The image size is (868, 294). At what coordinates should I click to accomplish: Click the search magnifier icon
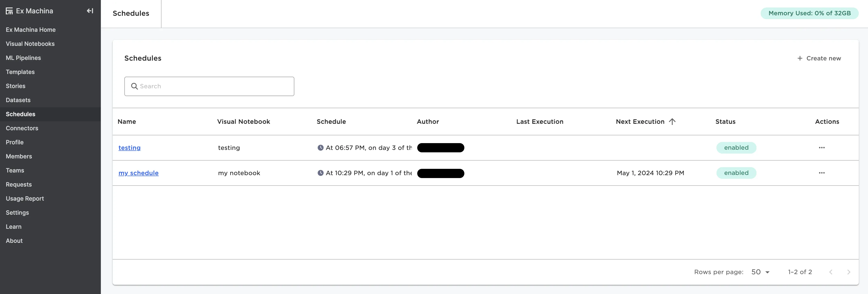point(135,86)
